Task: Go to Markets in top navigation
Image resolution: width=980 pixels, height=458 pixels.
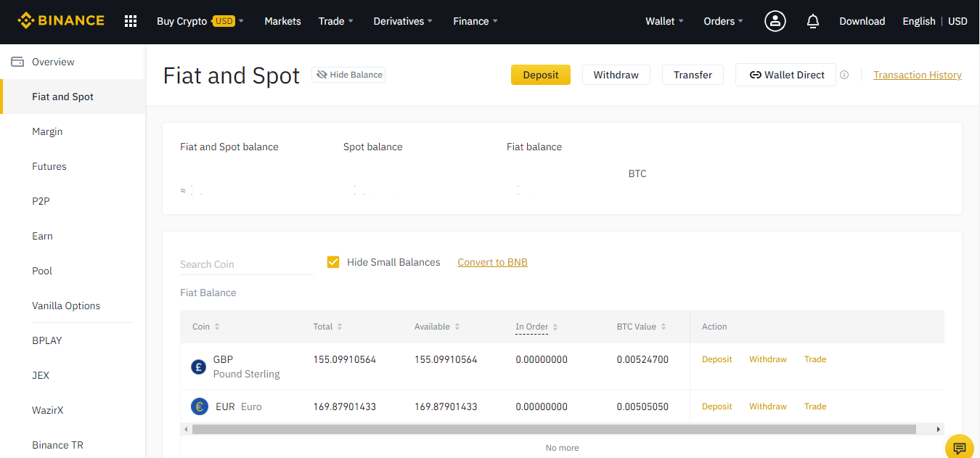Action: pyautogui.click(x=282, y=21)
